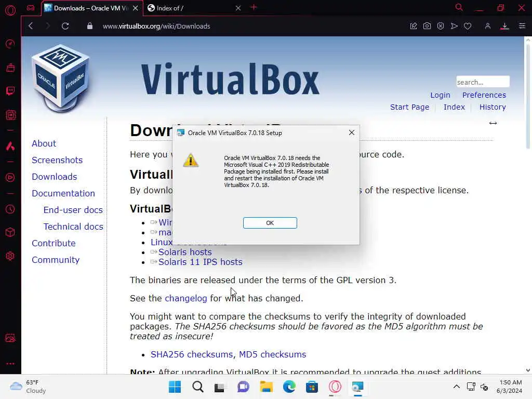Open the Player sidebar icon

point(10,178)
